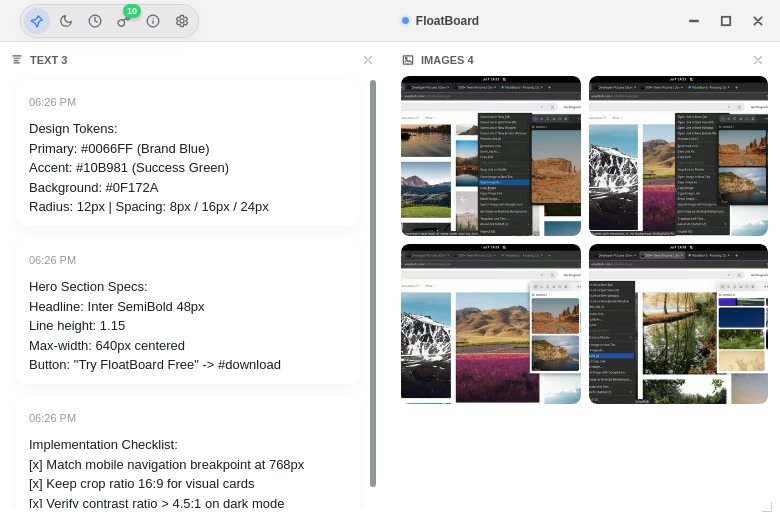Screen dimensions: 780x520
Task: Click the FloatBoard window title
Action: (x=447, y=21)
